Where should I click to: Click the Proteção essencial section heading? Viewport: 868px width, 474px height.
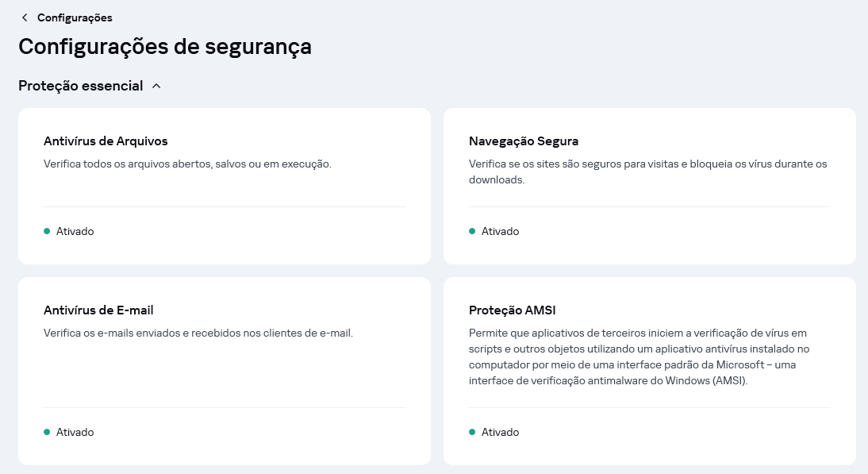point(81,86)
